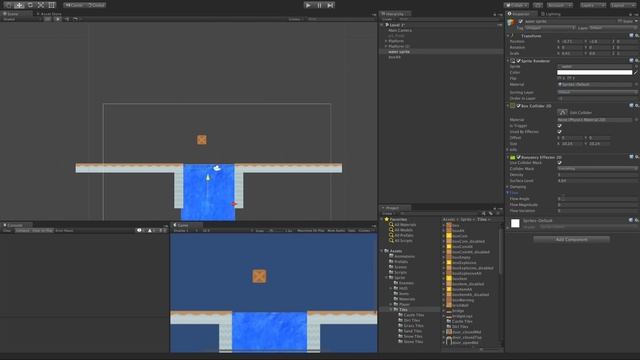Click the Add Component button
The image size is (640, 360).
[571, 240]
